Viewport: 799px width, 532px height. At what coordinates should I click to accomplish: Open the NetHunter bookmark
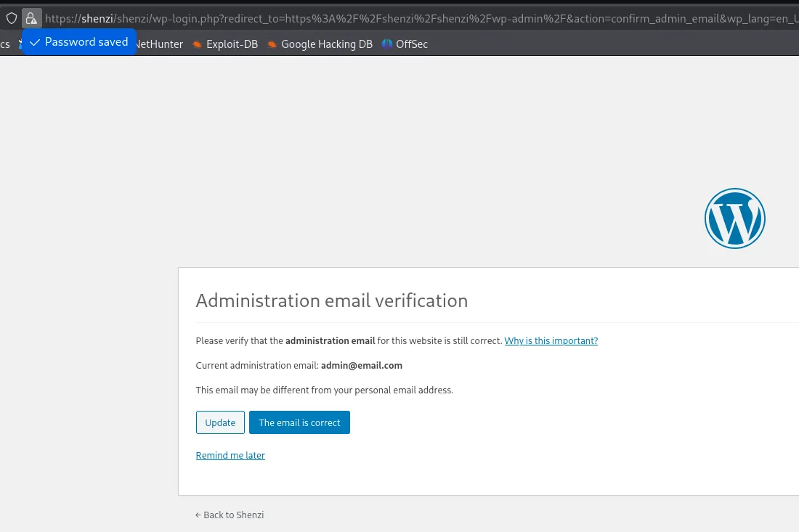(x=160, y=44)
